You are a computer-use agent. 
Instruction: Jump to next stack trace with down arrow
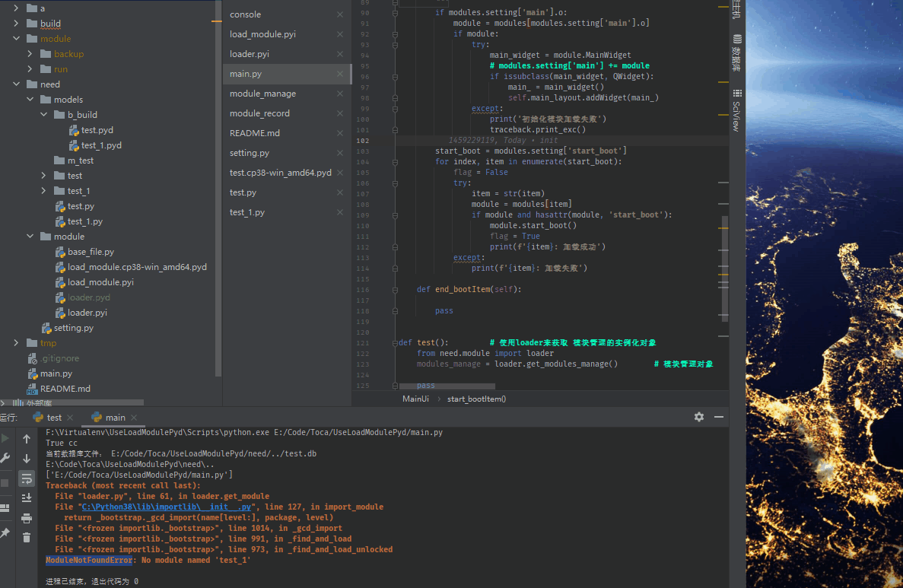[x=27, y=458]
